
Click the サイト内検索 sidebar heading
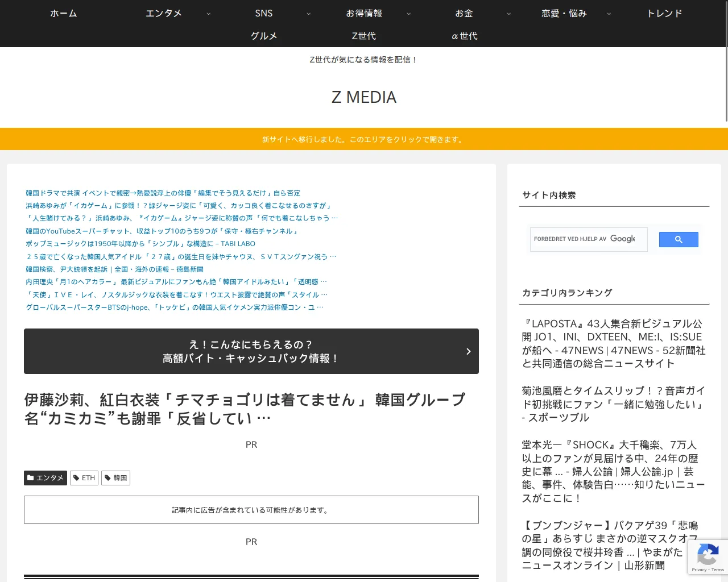(549, 195)
